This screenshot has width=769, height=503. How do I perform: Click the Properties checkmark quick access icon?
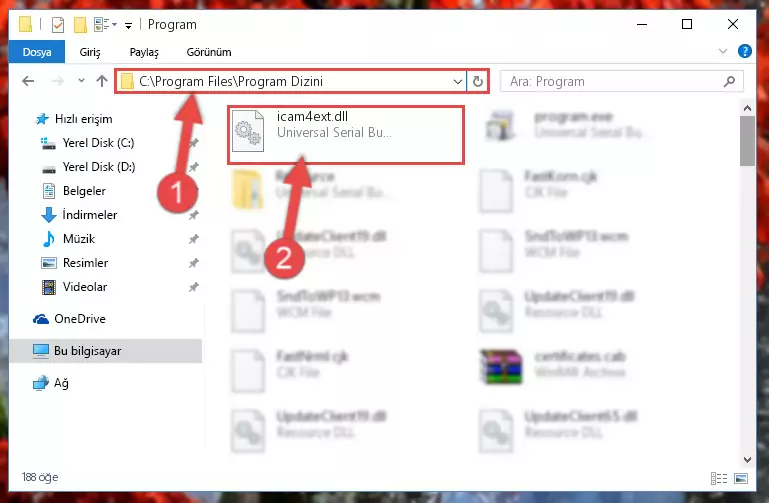point(58,25)
